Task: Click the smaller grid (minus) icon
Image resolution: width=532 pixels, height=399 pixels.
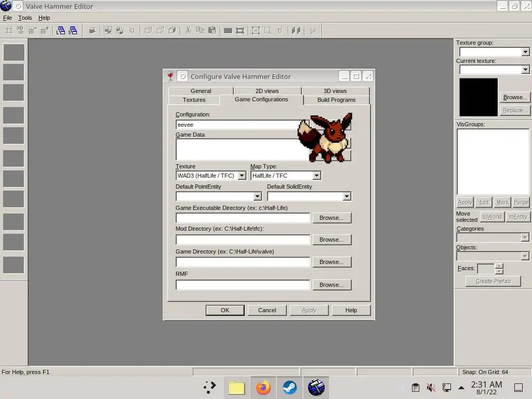Action: coord(32,31)
